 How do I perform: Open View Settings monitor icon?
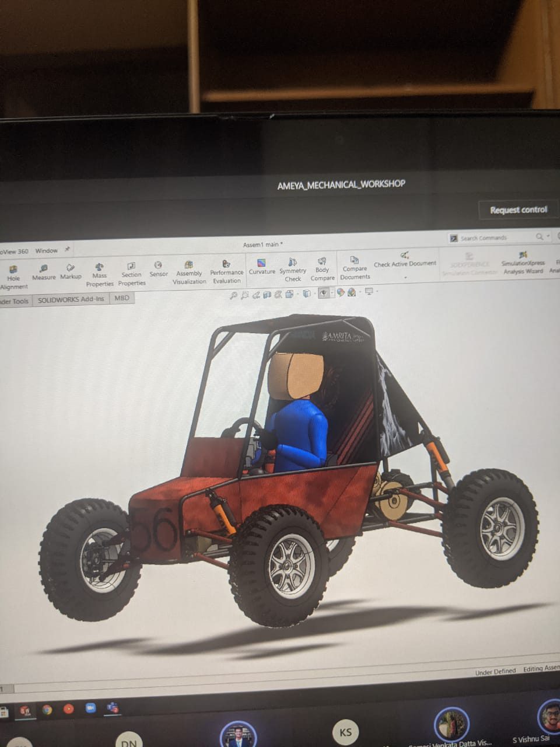coord(369,291)
